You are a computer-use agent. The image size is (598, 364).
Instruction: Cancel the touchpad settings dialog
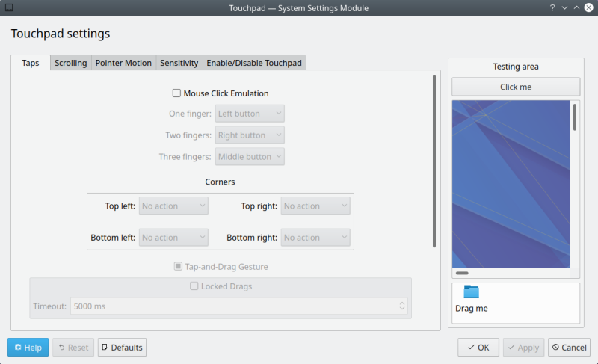point(569,347)
